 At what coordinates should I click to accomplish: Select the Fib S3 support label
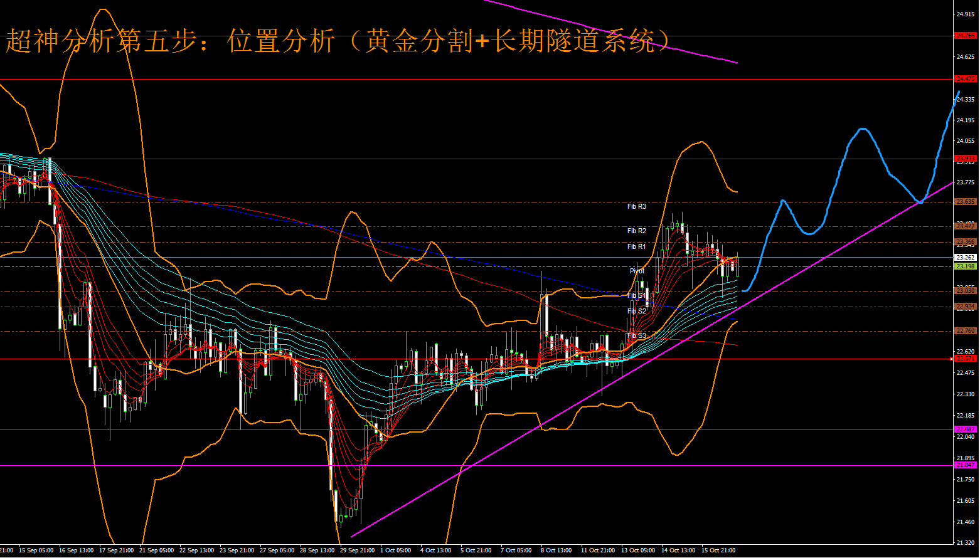coord(636,335)
